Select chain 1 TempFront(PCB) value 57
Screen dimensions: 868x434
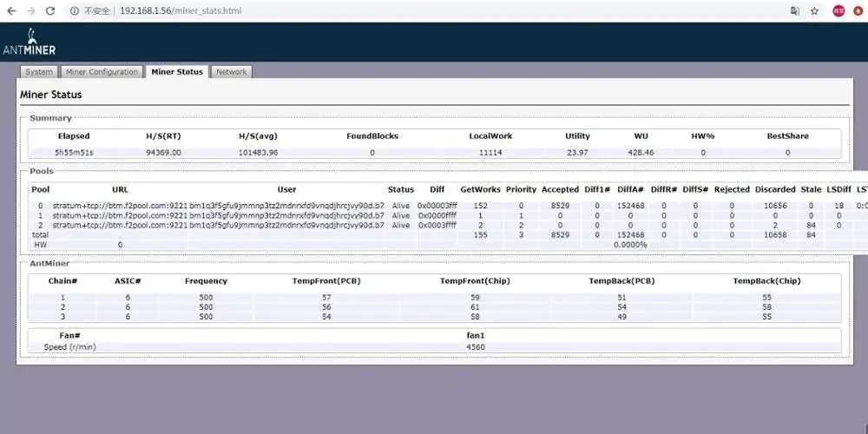[326, 297]
